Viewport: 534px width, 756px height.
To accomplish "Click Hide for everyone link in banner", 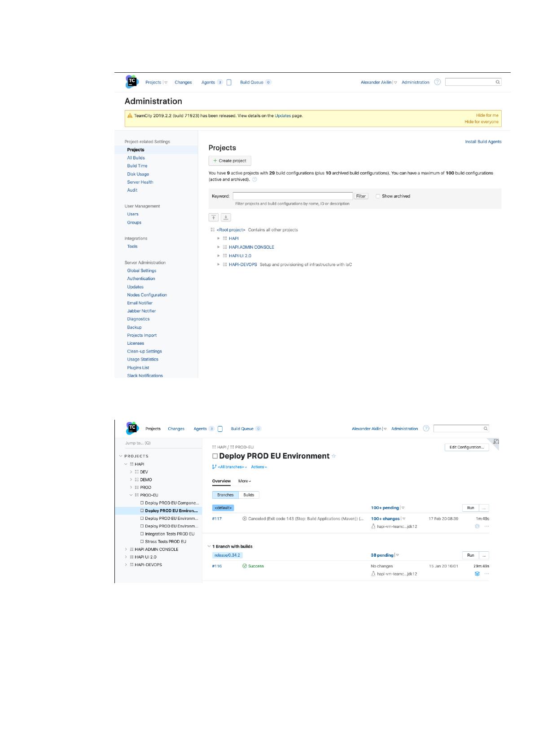I will (x=481, y=122).
